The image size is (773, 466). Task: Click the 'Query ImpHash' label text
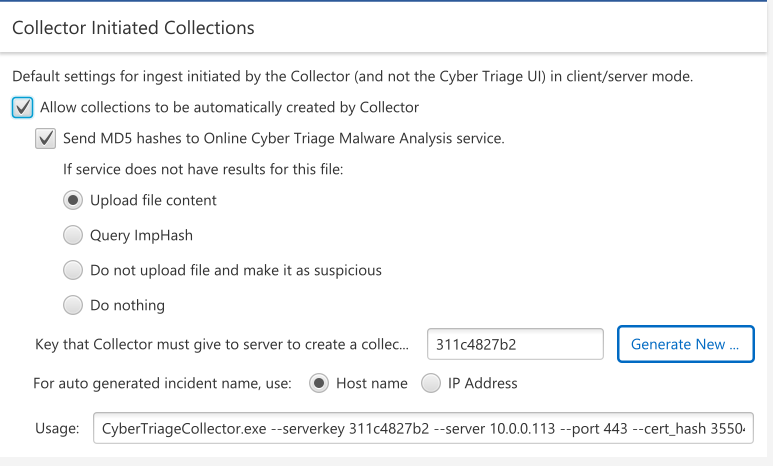pos(141,235)
